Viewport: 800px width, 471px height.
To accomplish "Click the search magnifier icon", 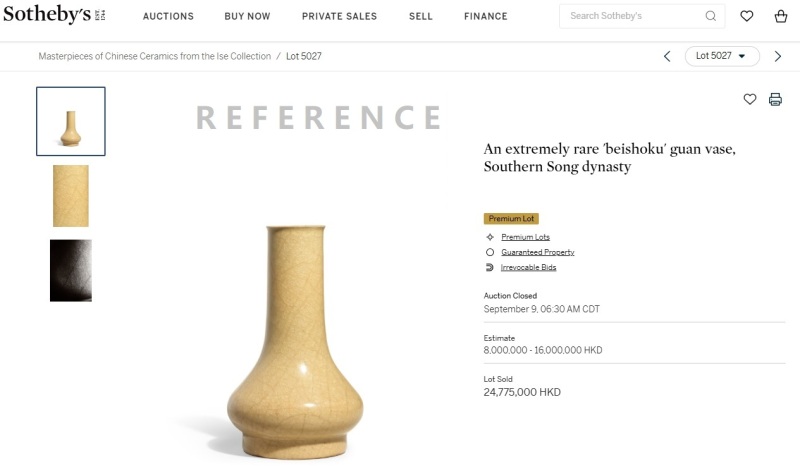I will click(x=711, y=16).
